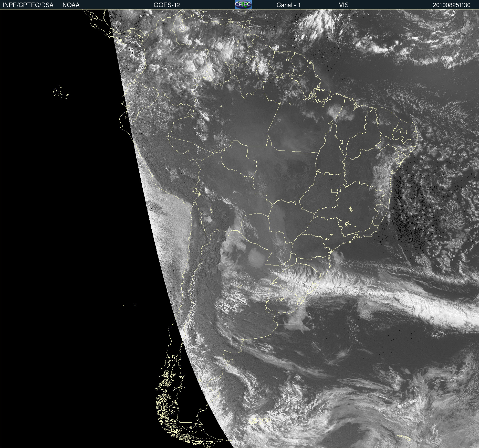The image size is (479, 448).
Task: Click the Canal - 1 channel label
Action: tap(289, 5)
